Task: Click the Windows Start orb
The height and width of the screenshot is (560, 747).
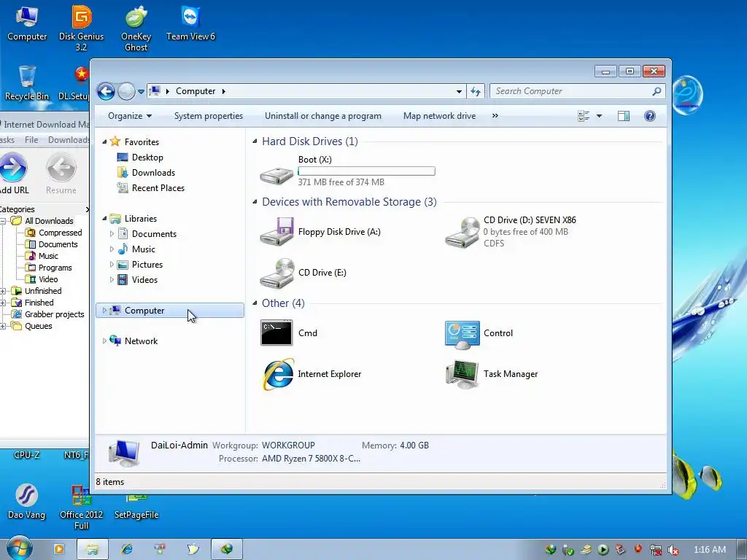Action: (19, 549)
